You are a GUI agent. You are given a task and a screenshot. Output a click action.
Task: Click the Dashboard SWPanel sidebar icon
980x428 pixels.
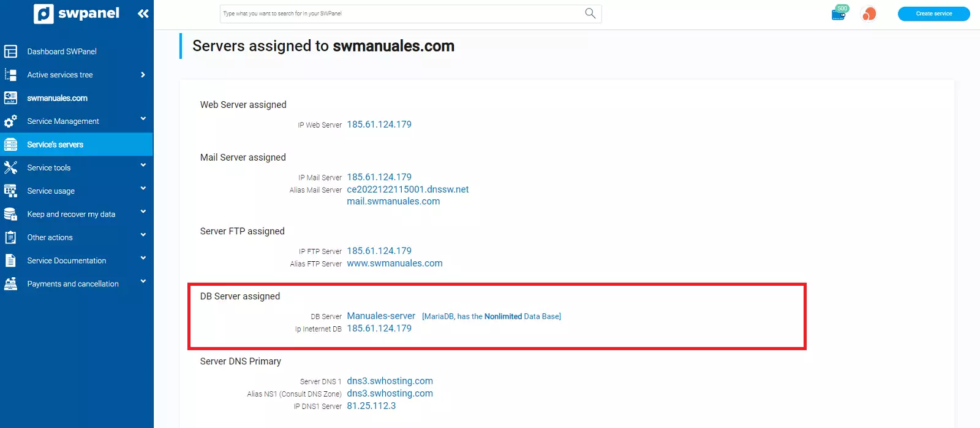point(10,52)
